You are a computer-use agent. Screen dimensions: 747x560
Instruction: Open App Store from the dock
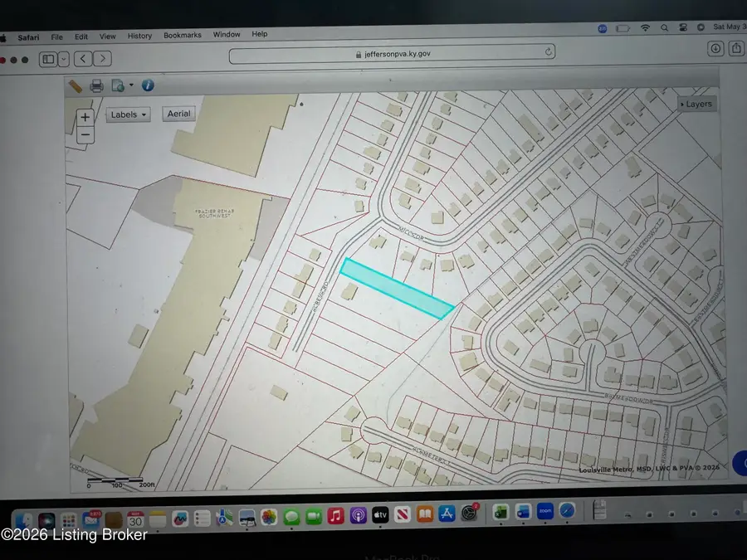click(x=447, y=514)
